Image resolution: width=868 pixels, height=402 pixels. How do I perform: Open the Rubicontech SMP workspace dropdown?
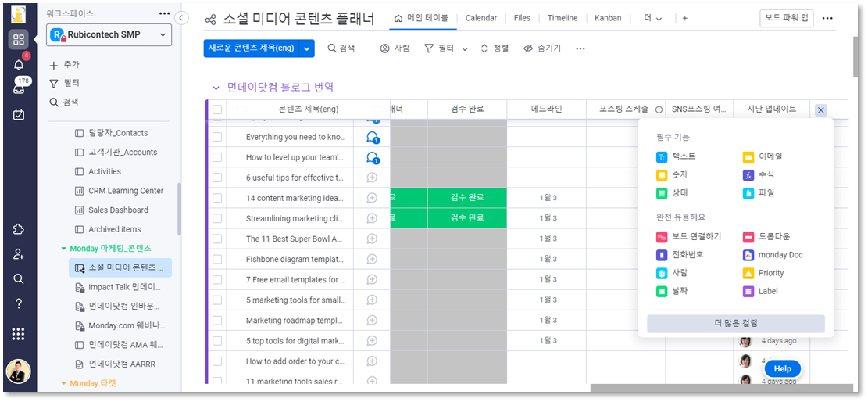click(109, 34)
